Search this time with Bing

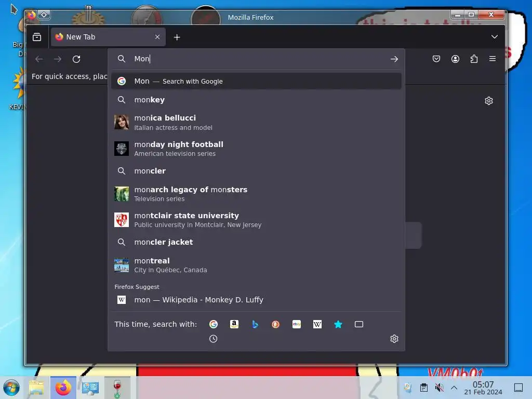coord(255,324)
